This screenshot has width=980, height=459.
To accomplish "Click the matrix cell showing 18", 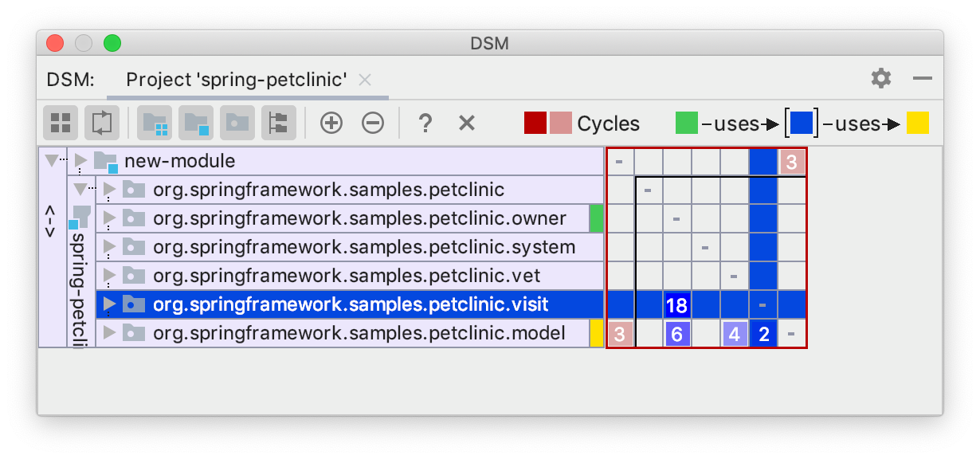I will [676, 305].
